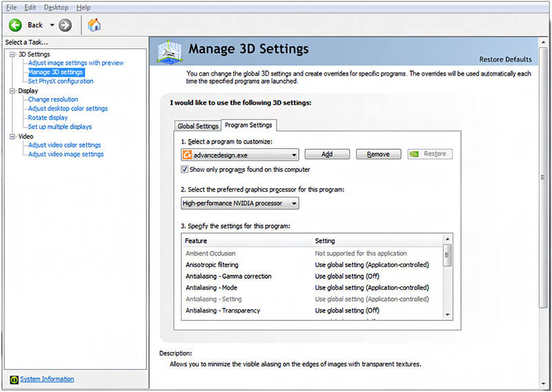Collapse the 3D Settings tree node

[13, 55]
